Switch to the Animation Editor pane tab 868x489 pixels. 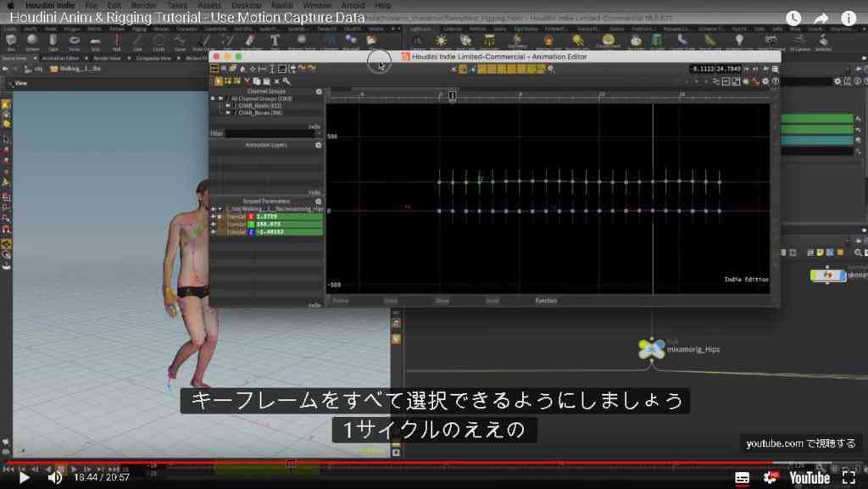click(x=60, y=58)
